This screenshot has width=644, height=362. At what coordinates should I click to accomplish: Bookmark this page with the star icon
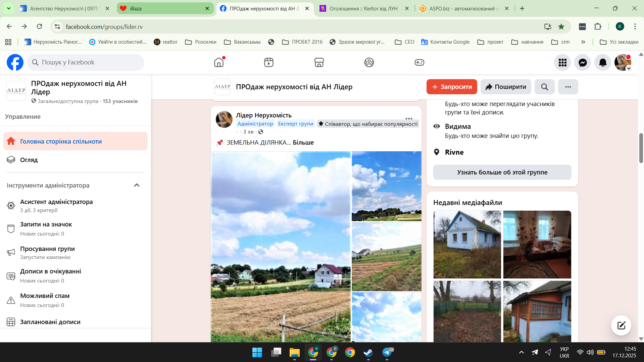pos(561,27)
